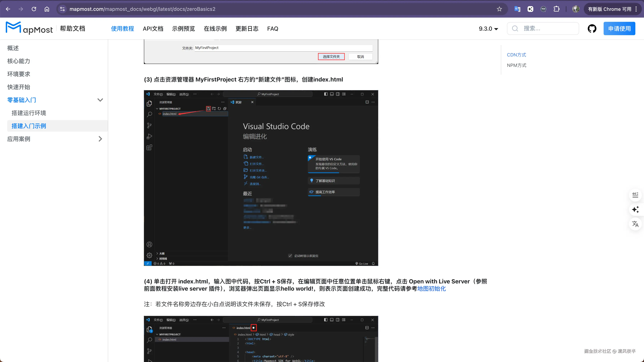This screenshot has width=644, height=362.
Task: Open the API文档 nav tab
Action: (x=153, y=29)
